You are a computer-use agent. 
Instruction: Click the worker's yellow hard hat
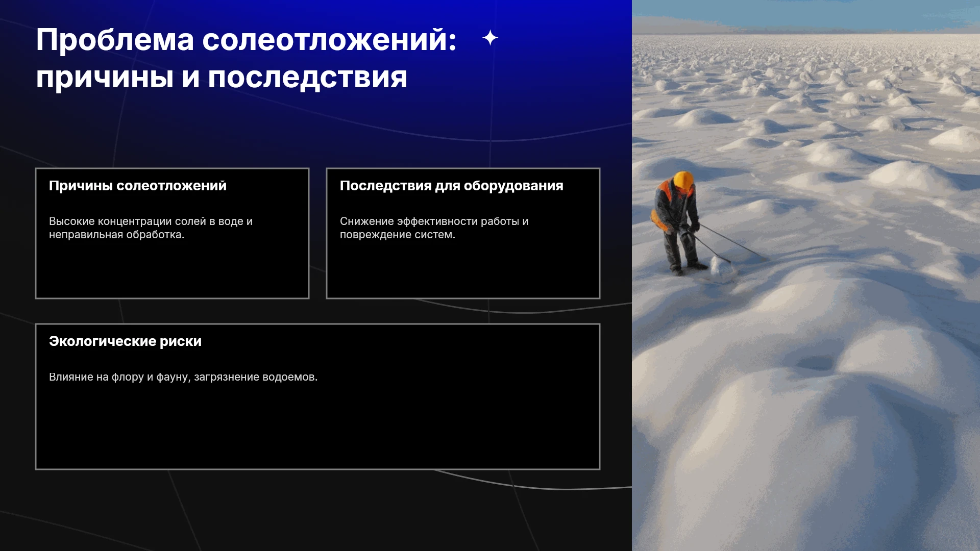pos(683,180)
